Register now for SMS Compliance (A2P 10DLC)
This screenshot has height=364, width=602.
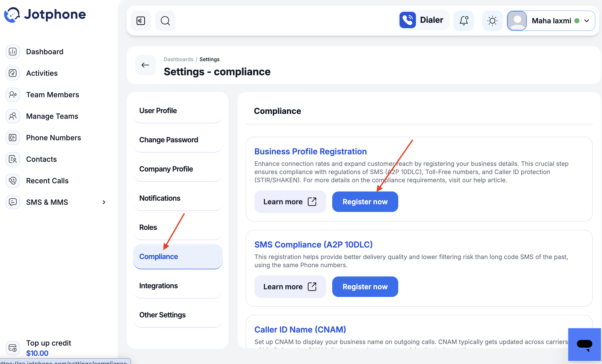[365, 287]
